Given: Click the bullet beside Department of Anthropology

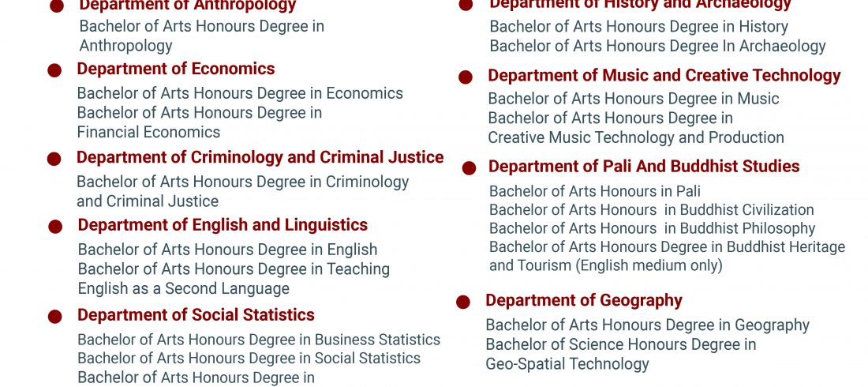Looking at the screenshot, I should pyautogui.click(x=57, y=6).
